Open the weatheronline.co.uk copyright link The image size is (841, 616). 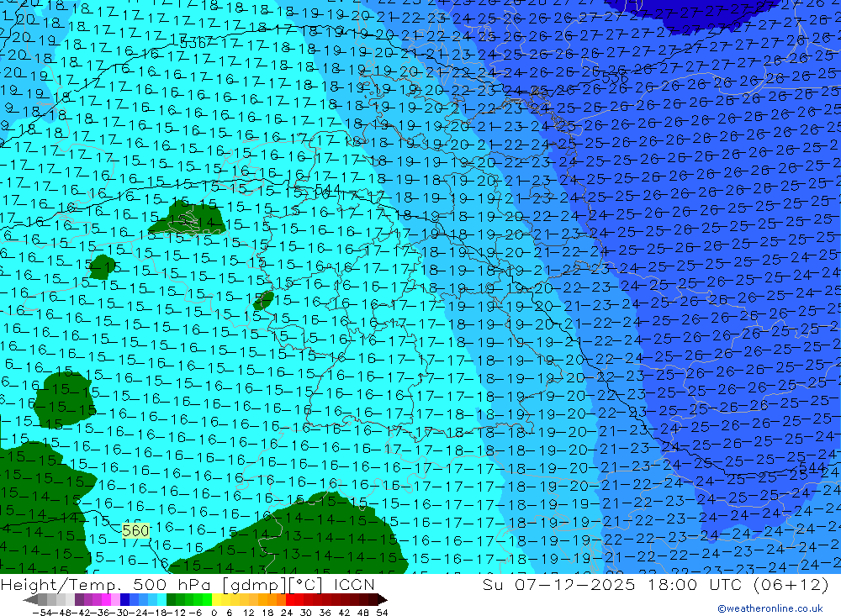click(770, 608)
